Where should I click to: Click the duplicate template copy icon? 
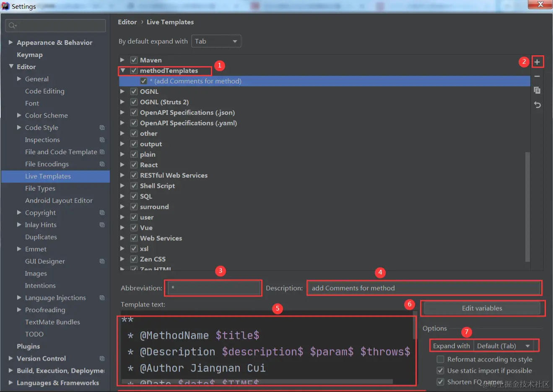pyautogui.click(x=537, y=90)
